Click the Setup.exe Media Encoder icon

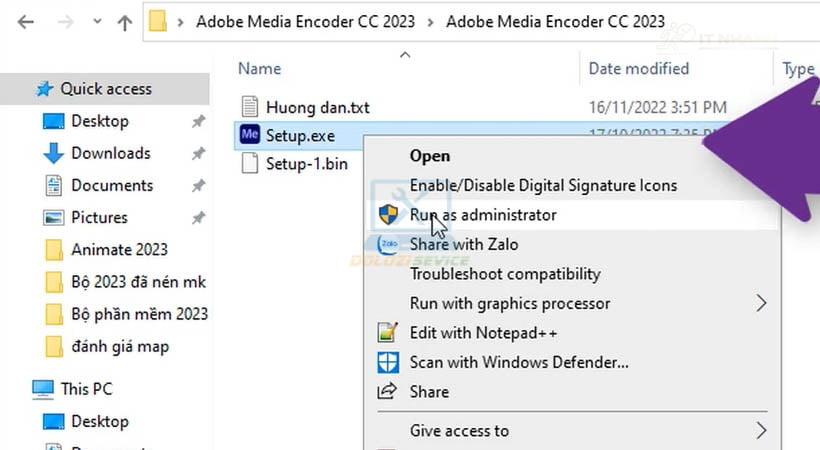250,135
